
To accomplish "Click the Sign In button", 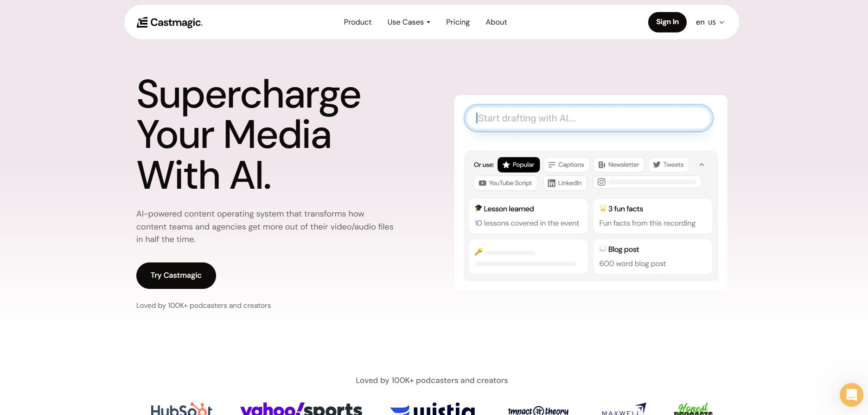I will click(667, 22).
